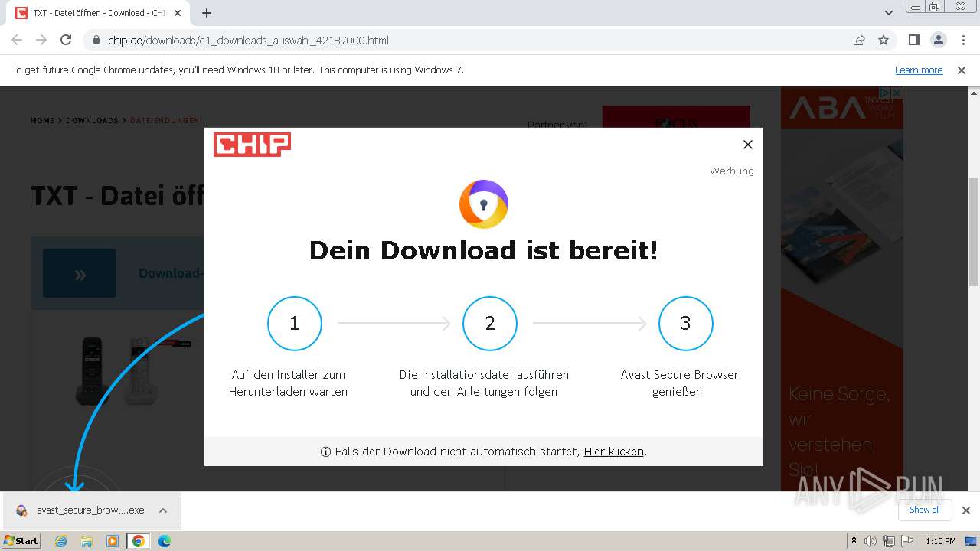Click Show all downloads button
This screenshot has height=551, width=980.
click(x=925, y=510)
